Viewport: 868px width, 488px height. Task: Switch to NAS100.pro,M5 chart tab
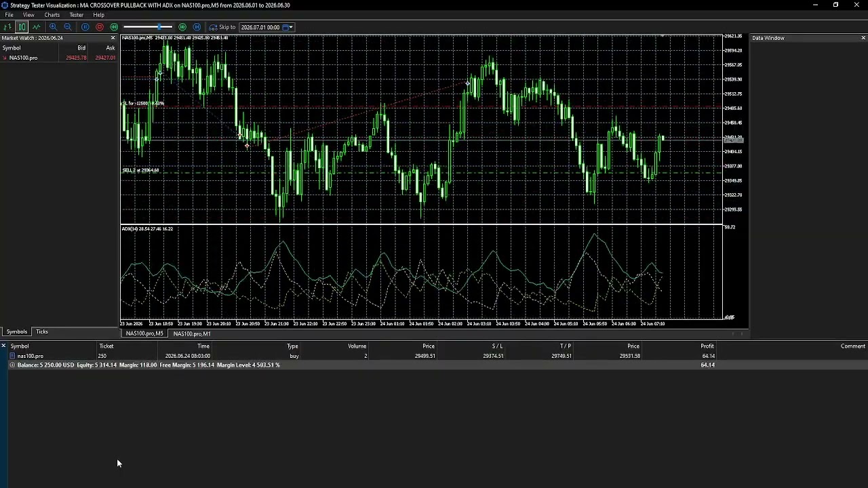pyautogui.click(x=144, y=333)
